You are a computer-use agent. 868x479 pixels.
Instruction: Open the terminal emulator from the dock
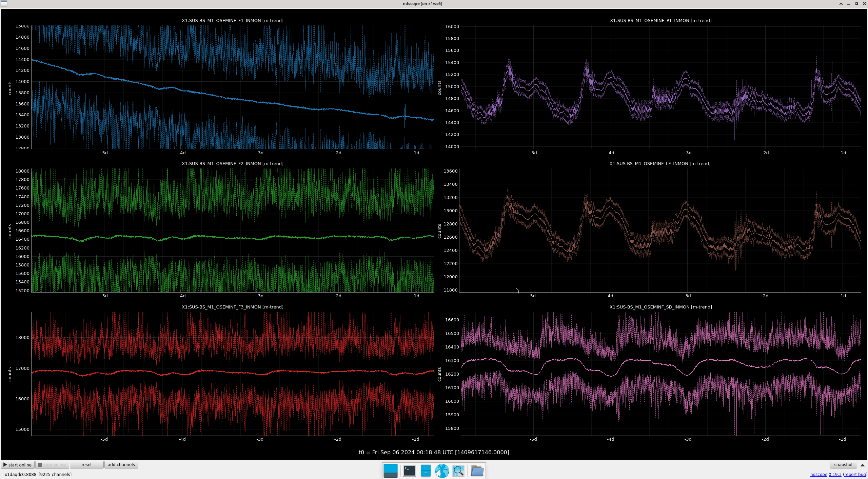click(x=409, y=471)
